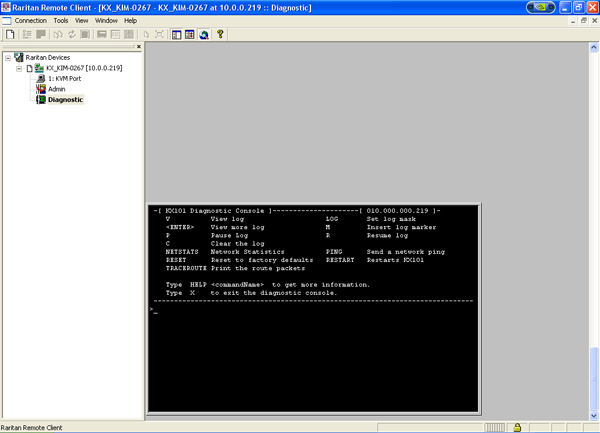The image size is (600, 433).
Task: Click 'View more log' console entry
Action: point(238,227)
